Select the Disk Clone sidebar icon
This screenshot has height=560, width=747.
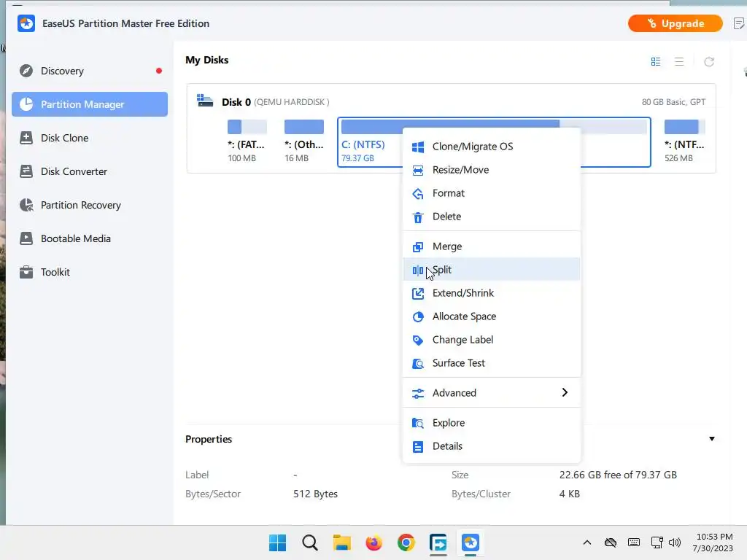pos(26,138)
